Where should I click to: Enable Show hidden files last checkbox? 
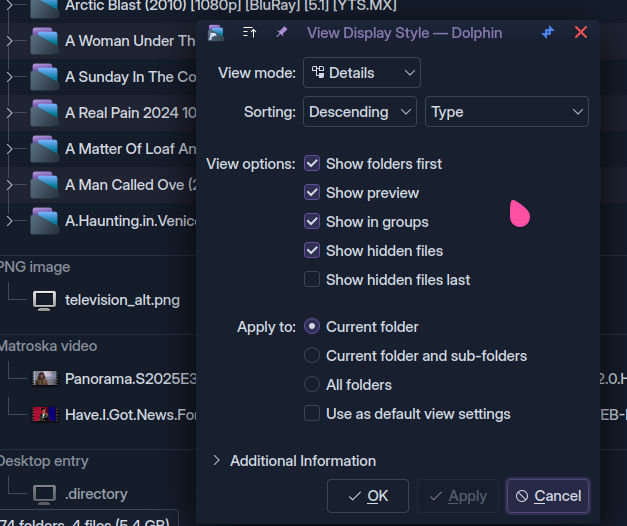(312, 280)
